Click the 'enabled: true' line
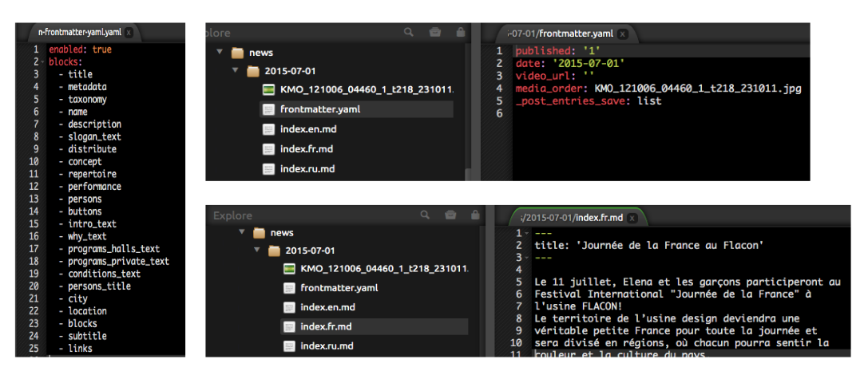Image resolution: width=868 pixels, height=379 pixels. point(80,49)
